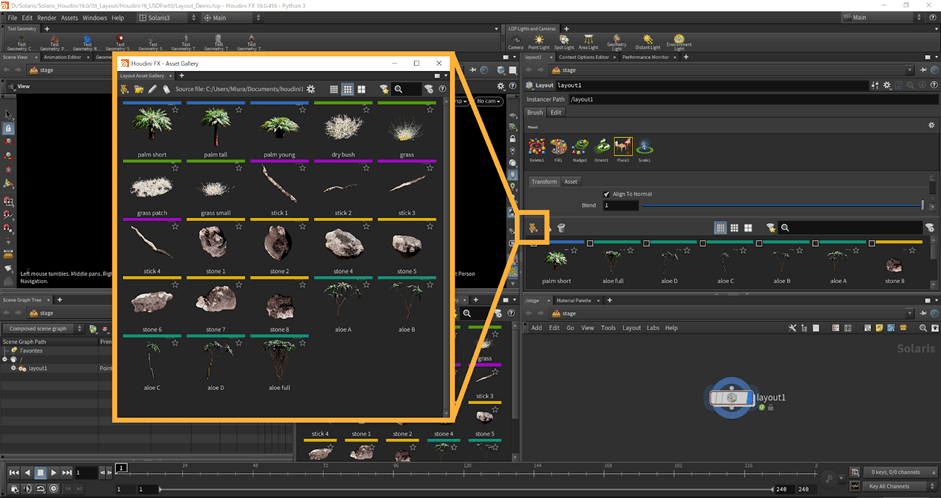
Task: Switch to the Edit tab in Layout parameters
Action: point(556,112)
